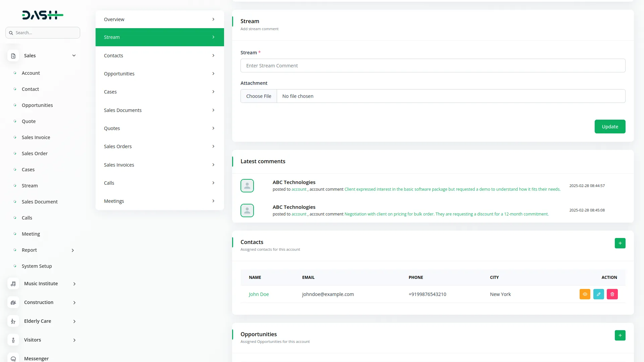Click the Music Institute sidebar icon

pyautogui.click(x=13, y=284)
